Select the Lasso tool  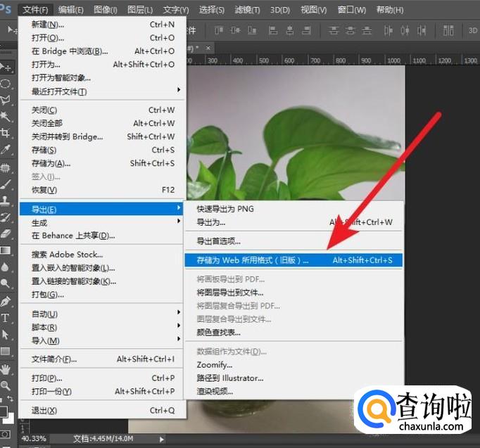click(6, 100)
